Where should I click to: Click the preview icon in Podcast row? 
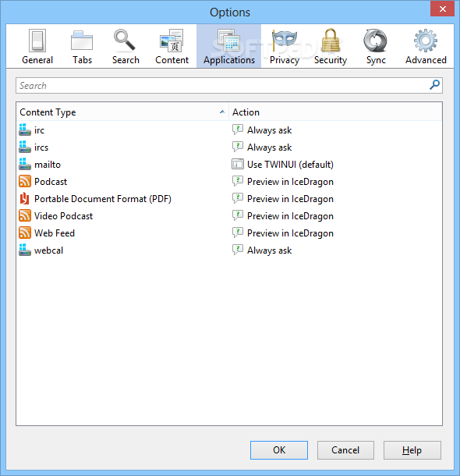click(238, 181)
